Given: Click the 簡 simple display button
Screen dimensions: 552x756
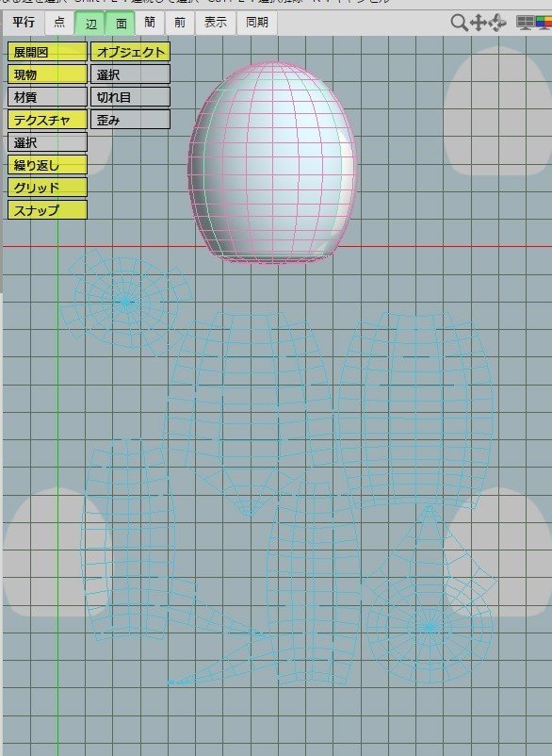Looking at the screenshot, I should click(x=150, y=23).
